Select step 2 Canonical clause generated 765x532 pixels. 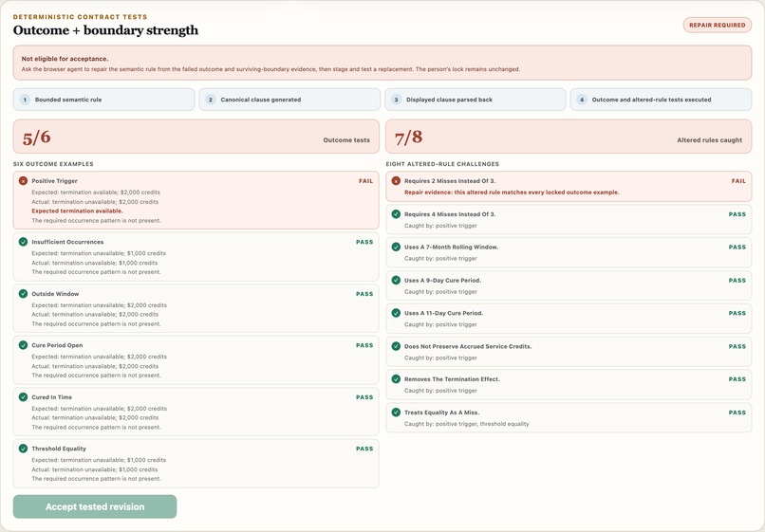click(289, 100)
